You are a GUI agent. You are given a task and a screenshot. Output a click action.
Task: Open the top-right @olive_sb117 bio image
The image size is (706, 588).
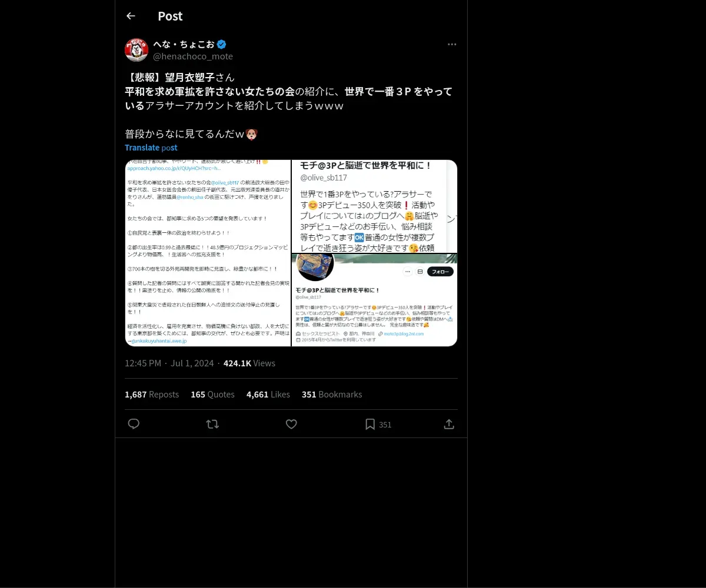[374, 206]
